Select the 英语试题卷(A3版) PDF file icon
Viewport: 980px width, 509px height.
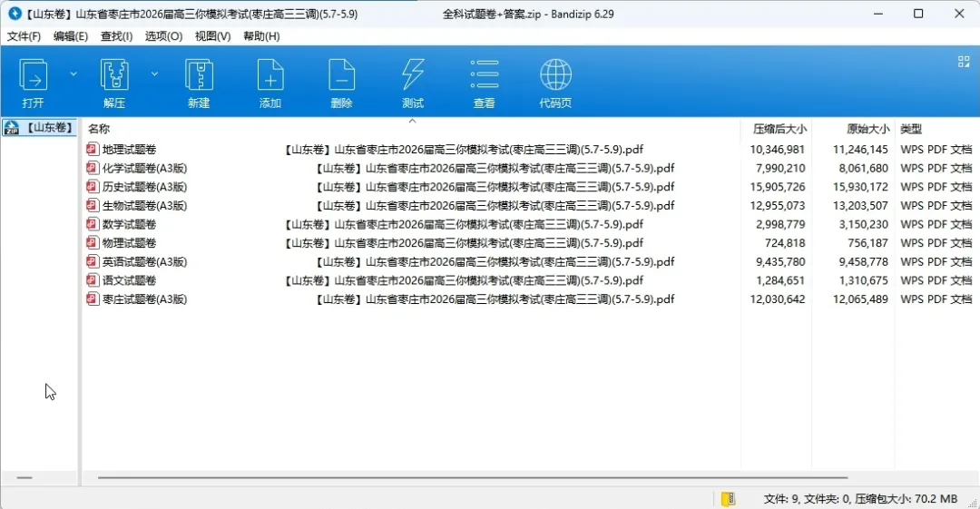pyautogui.click(x=93, y=261)
